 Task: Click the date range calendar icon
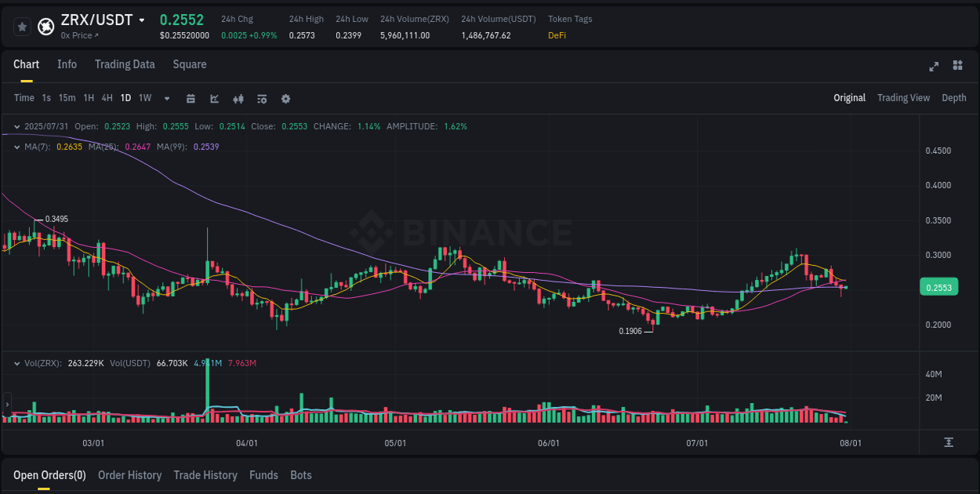(x=191, y=99)
